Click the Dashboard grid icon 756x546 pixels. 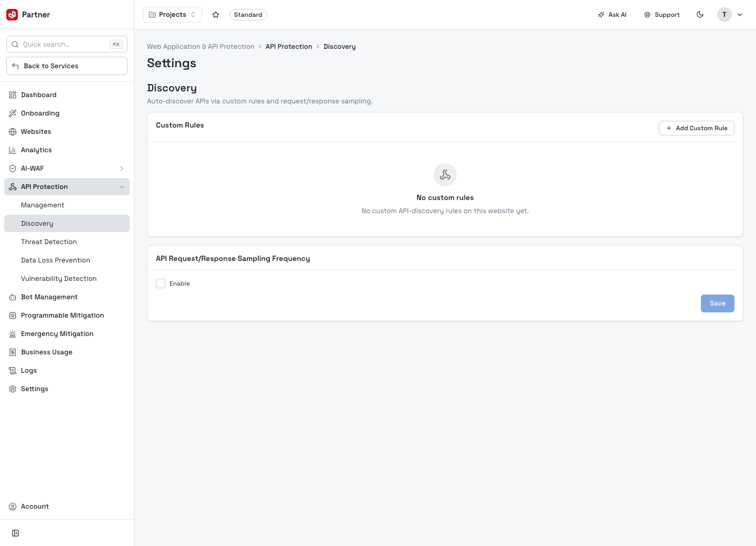tap(13, 95)
